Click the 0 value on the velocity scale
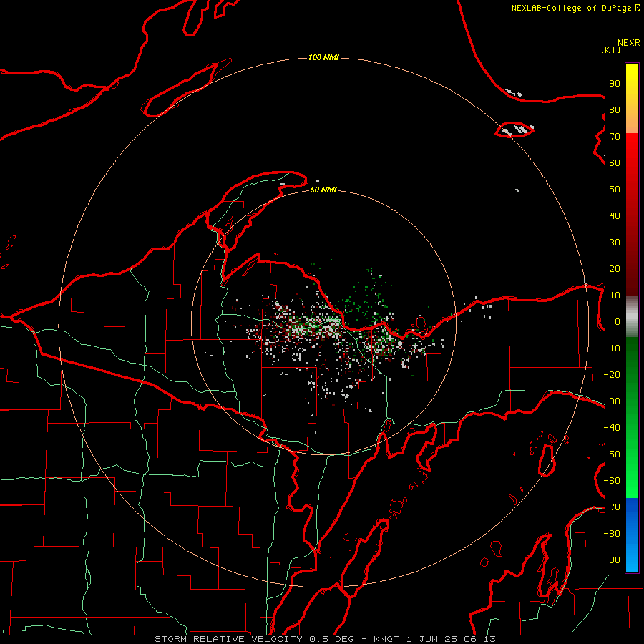Viewport: 644px width, 644px height. point(618,322)
